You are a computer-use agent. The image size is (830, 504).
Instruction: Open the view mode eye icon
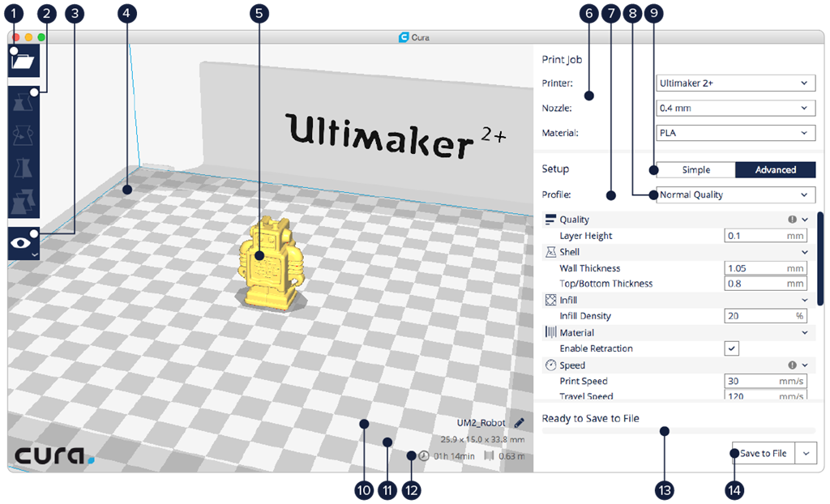[x=21, y=243]
